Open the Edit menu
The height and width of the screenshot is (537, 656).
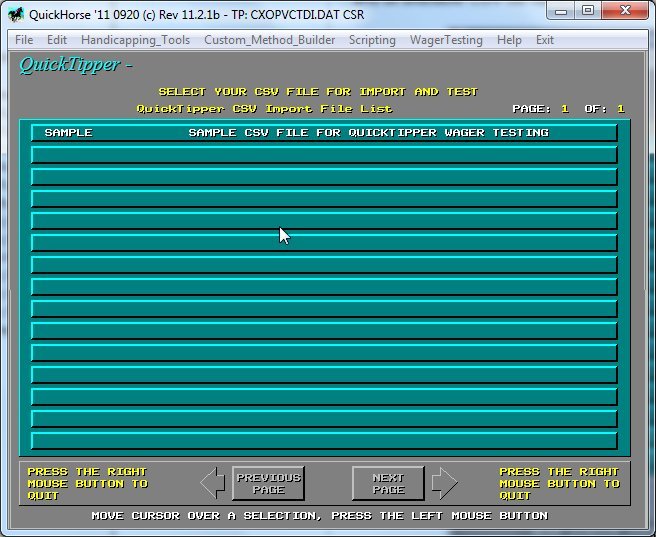[57, 40]
